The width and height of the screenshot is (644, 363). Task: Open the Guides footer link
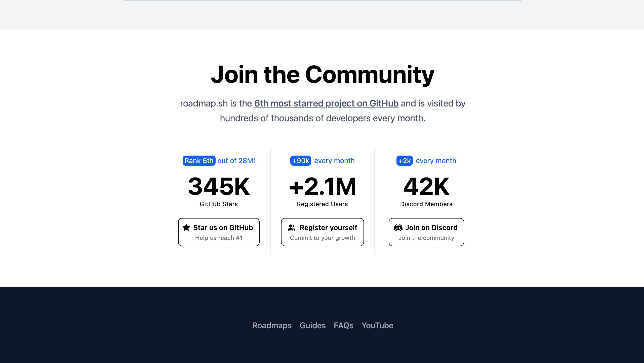pyautogui.click(x=313, y=325)
